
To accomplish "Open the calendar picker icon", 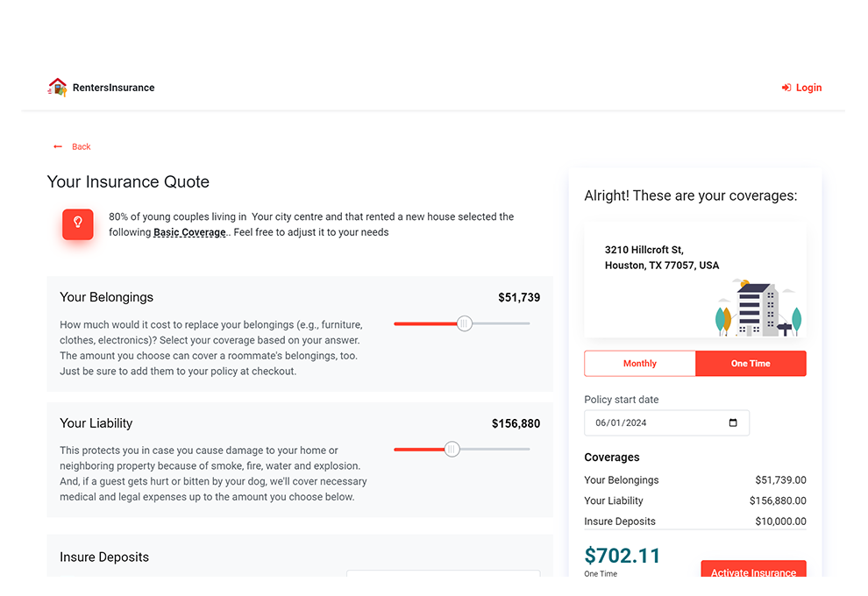I will pos(733,422).
